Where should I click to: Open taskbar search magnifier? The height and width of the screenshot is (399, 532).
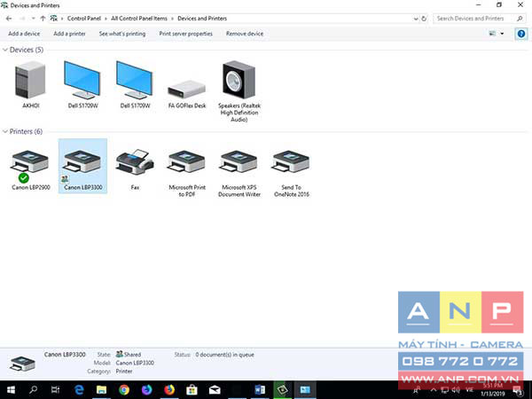(33, 390)
